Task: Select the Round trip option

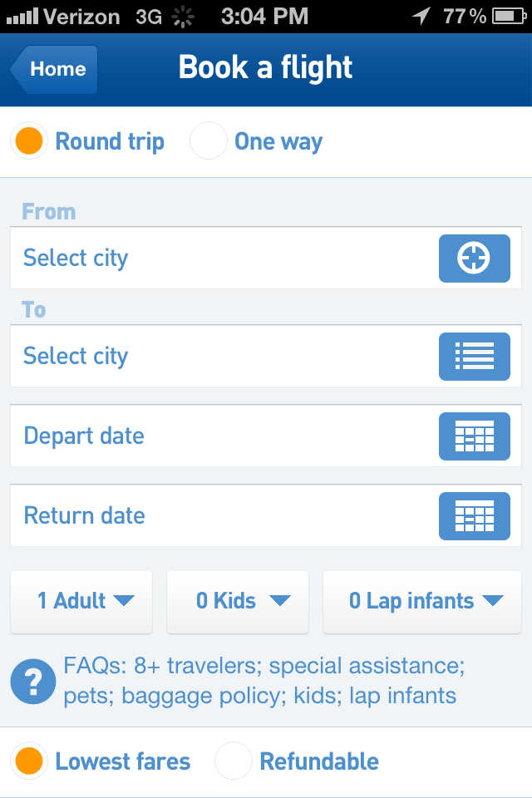Action: [29, 142]
